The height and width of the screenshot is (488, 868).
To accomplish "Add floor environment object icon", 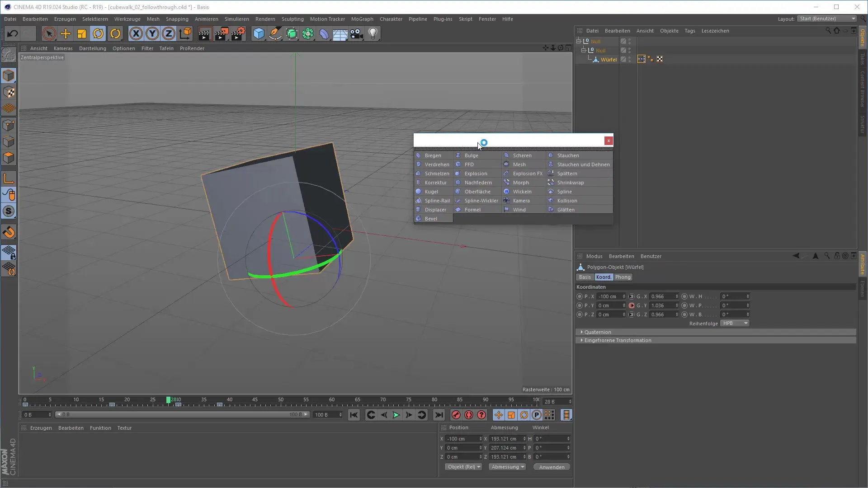I will pyautogui.click(x=340, y=33).
